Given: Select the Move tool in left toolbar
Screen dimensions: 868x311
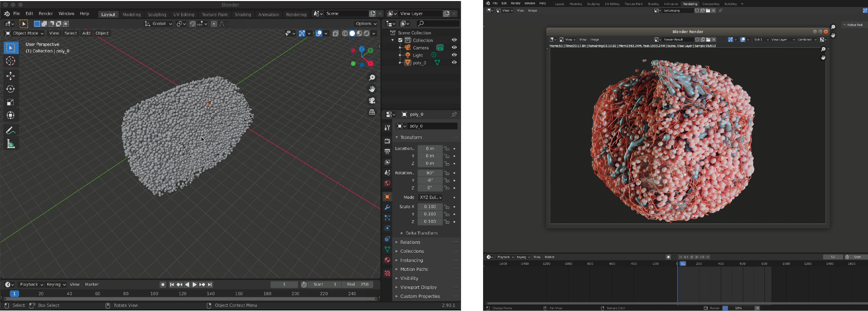Looking at the screenshot, I should 10,76.
